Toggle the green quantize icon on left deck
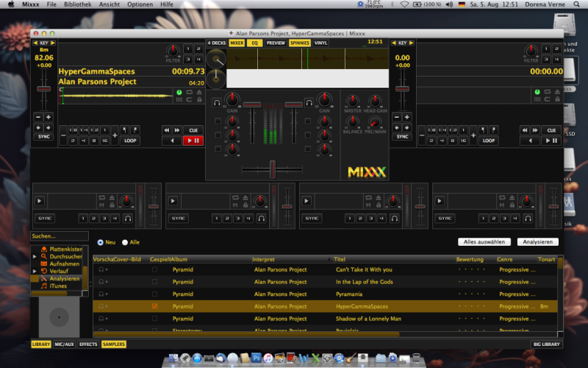This screenshot has height=368, width=588. tap(179, 92)
